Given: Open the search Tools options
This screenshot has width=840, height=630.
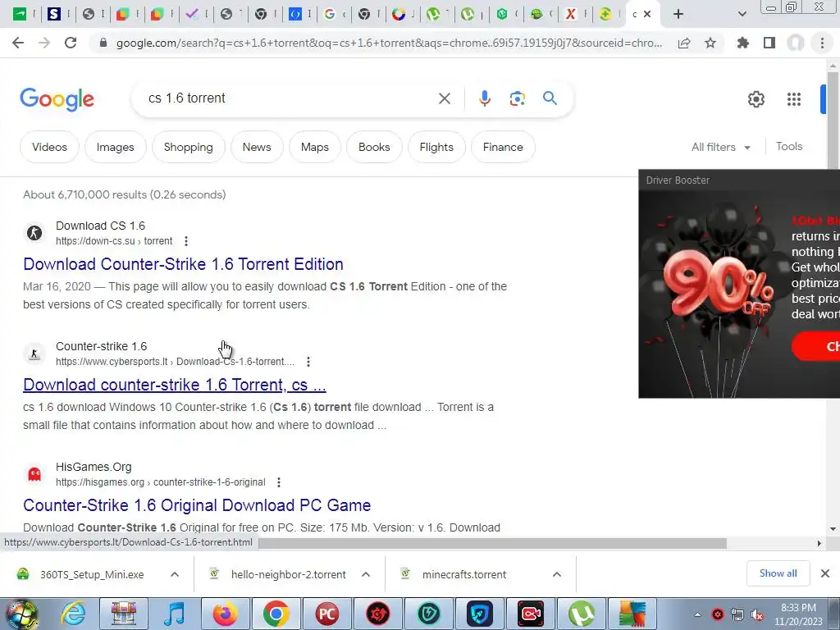Looking at the screenshot, I should [789, 146].
